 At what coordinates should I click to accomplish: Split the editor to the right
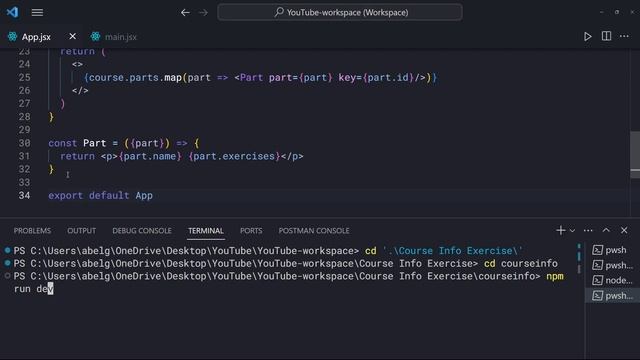pos(607,36)
